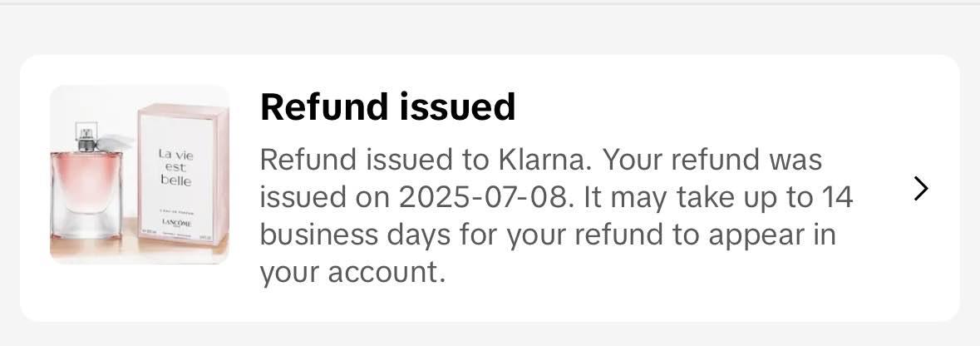Click "Your refund was" text in the description
The width and height of the screenshot is (980, 346).
[712, 159]
